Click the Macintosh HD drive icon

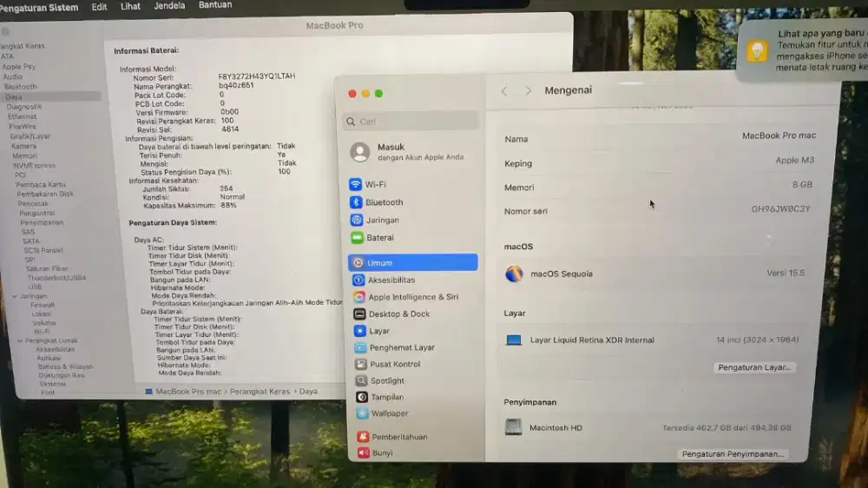(x=513, y=427)
